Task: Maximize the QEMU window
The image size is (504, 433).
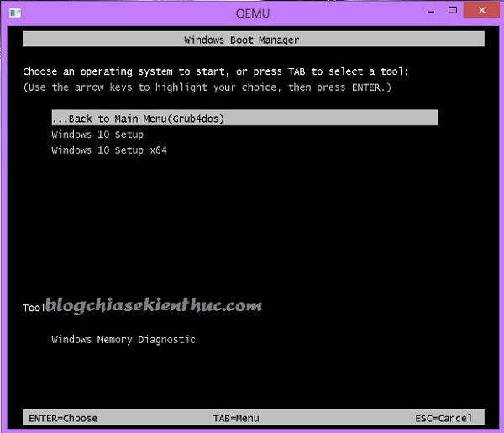Action: [453, 10]
